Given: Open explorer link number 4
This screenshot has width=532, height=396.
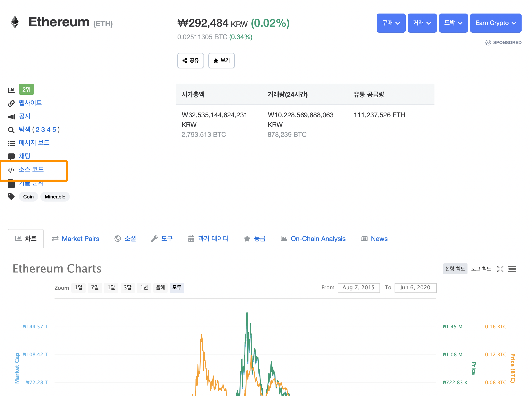Looking at the screenshot, I should [x=49, y=130].
